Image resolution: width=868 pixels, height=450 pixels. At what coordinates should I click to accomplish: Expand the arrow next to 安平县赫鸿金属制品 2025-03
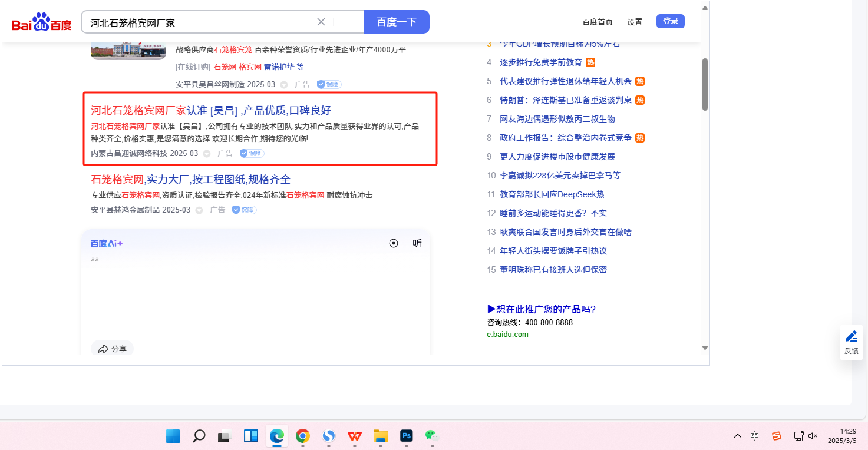tap(199, 210)
